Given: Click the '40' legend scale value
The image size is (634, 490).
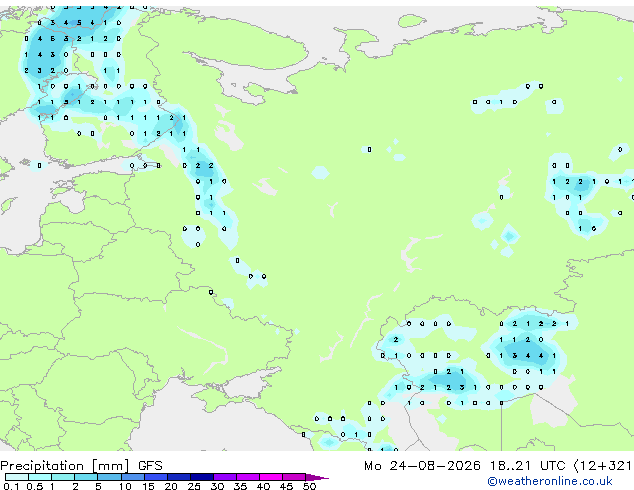Looking at the screenshot, I should click(263, 486).
